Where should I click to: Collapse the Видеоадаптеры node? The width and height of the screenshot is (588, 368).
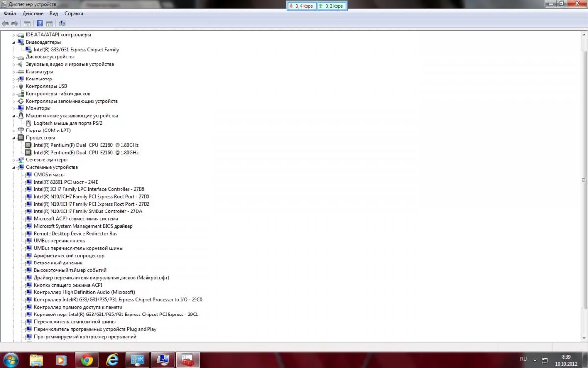point(14,42)
